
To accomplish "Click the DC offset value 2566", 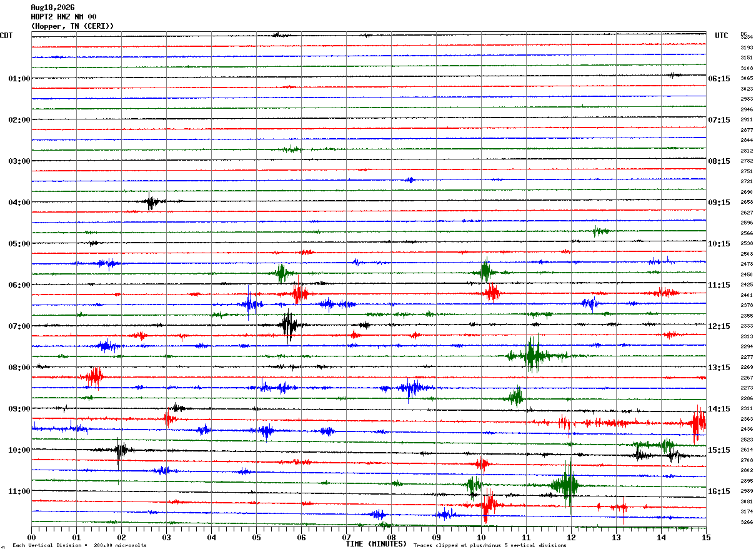I will pos(747,233).
